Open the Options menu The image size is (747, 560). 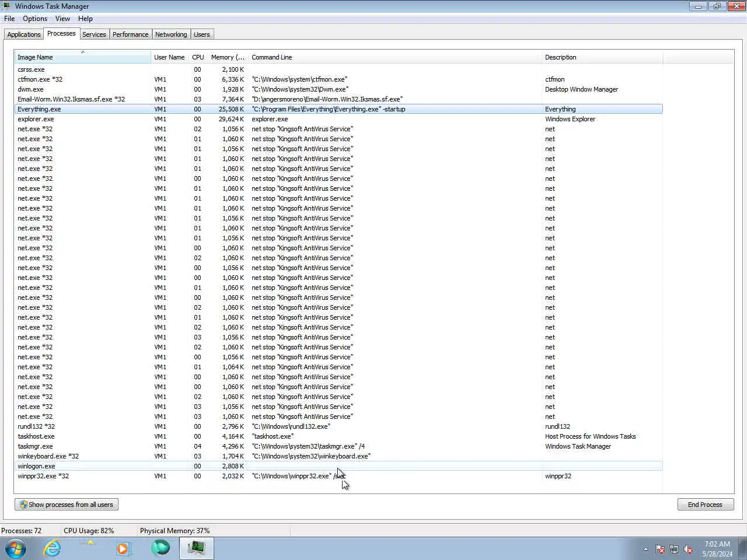coord(35,19)
